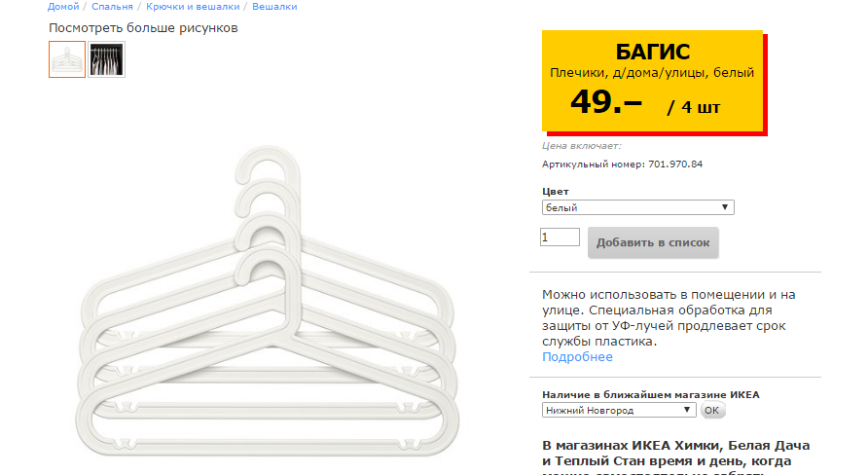868x475 pixels.
Task: Click the Наличие в ближайшем магазине ИКЕА label
Action: point(650,394)
